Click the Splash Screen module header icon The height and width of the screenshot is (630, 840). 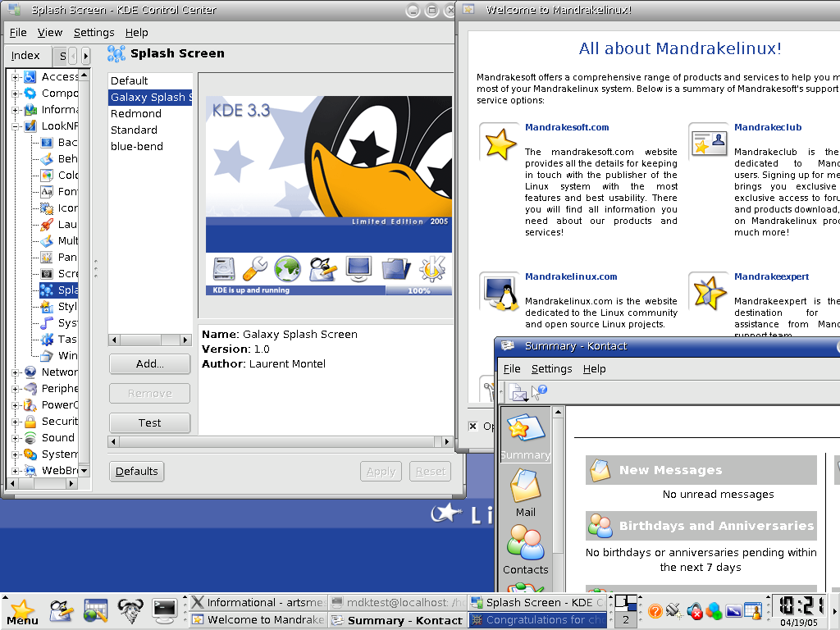116,53
